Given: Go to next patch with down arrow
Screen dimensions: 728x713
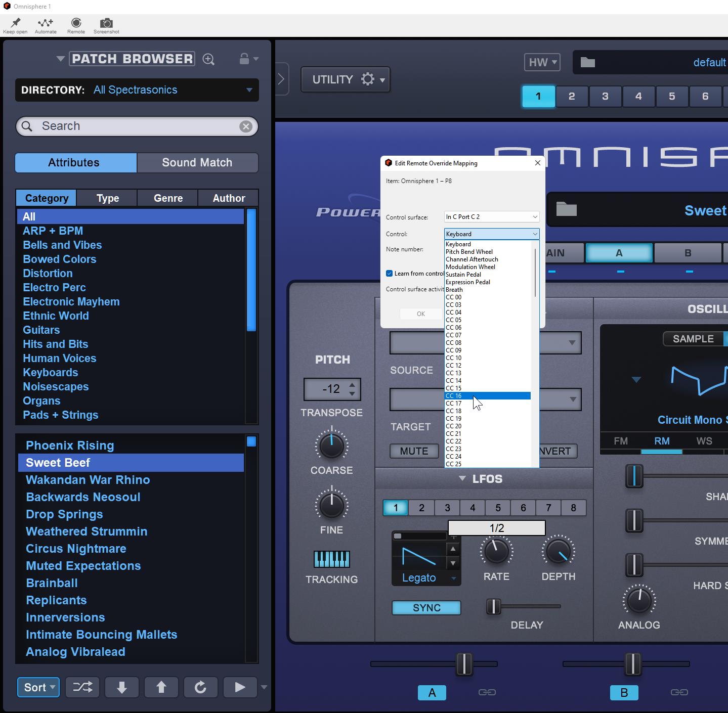Looking at the screenshot, I should (x=122, y=687).
